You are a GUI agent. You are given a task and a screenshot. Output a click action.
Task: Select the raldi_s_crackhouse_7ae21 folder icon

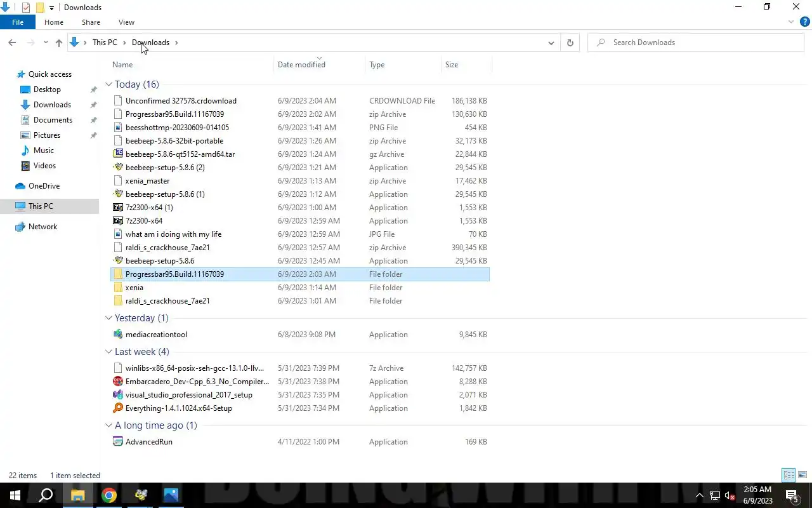117,301
